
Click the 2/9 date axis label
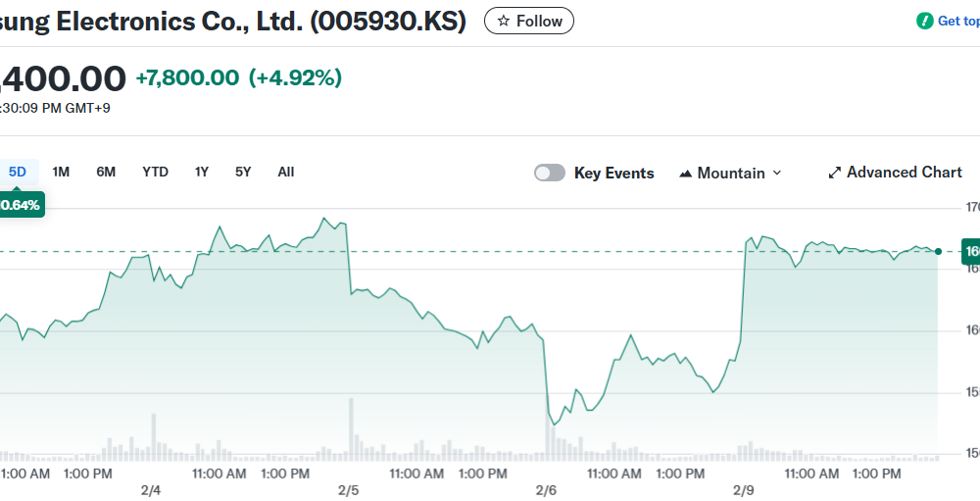coord(743,490)
